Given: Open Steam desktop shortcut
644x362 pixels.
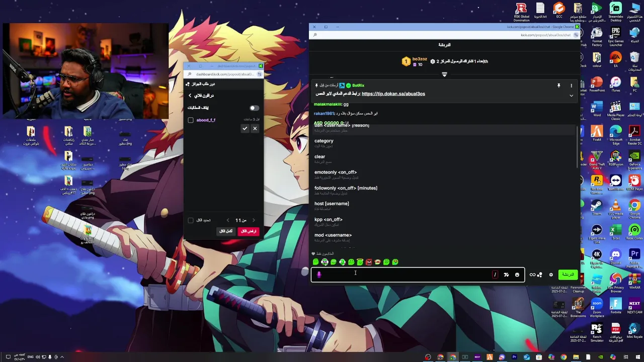Looking at the screenshot, I should coord(597,208).
